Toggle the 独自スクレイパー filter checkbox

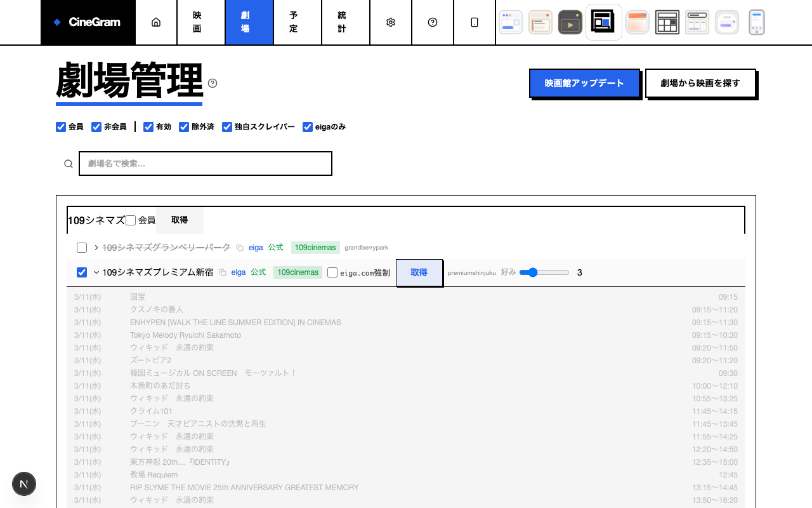click(227, 127)
